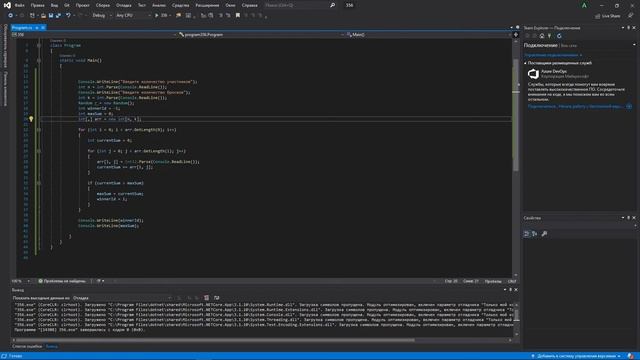Screen dimensions: 640x360
Task: Collapse the class Program code block
Action: [39, 45]
